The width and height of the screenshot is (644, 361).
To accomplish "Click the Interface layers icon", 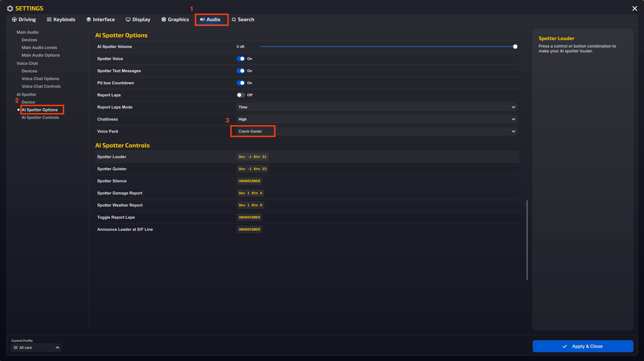I will pos(88,20).
